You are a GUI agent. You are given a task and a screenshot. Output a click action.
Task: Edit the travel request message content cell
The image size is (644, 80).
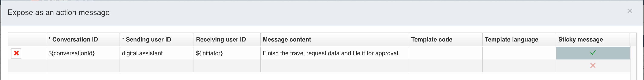[335, 53]
